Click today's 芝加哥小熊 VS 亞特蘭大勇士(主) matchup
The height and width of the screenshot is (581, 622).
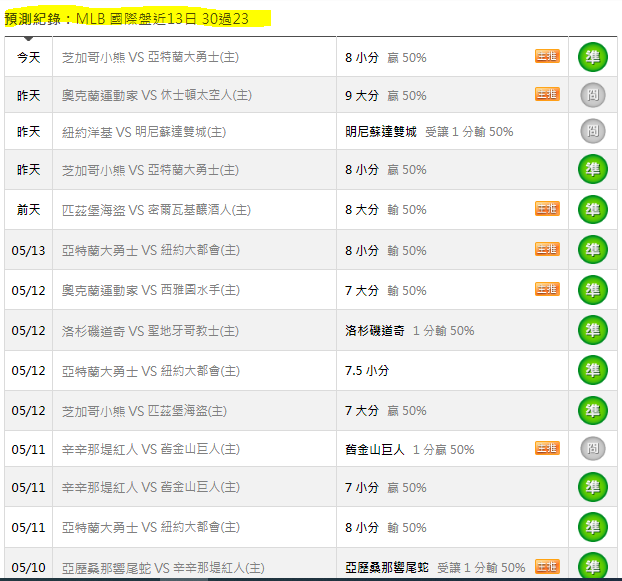pos(150,57)
